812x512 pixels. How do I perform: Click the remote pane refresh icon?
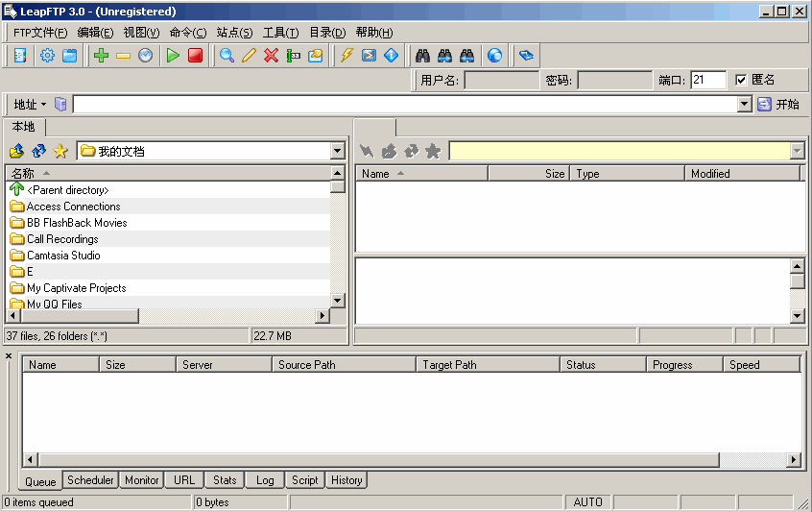(411, 151)
